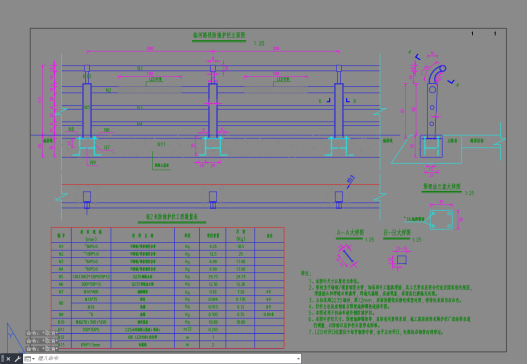Select note line 7 beginning with LED
This screenshot has height=364, width=527.
pyautogui.click(x=376, y=332)
